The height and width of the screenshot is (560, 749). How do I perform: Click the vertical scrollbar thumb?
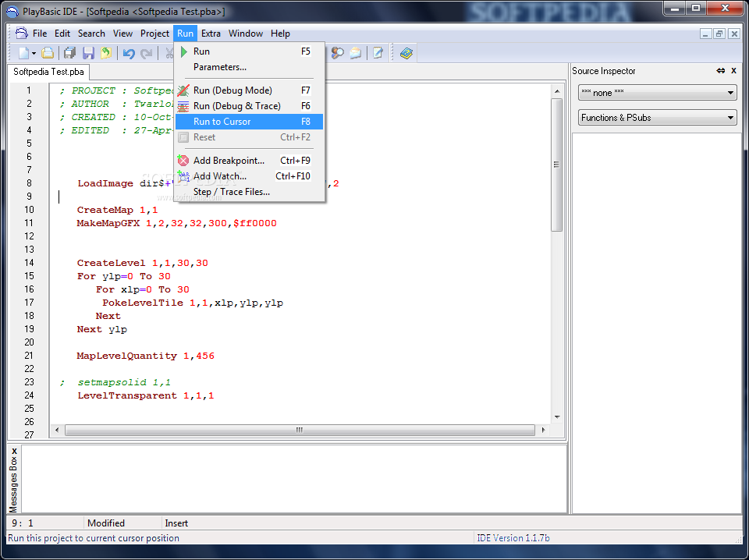(556, 165)
